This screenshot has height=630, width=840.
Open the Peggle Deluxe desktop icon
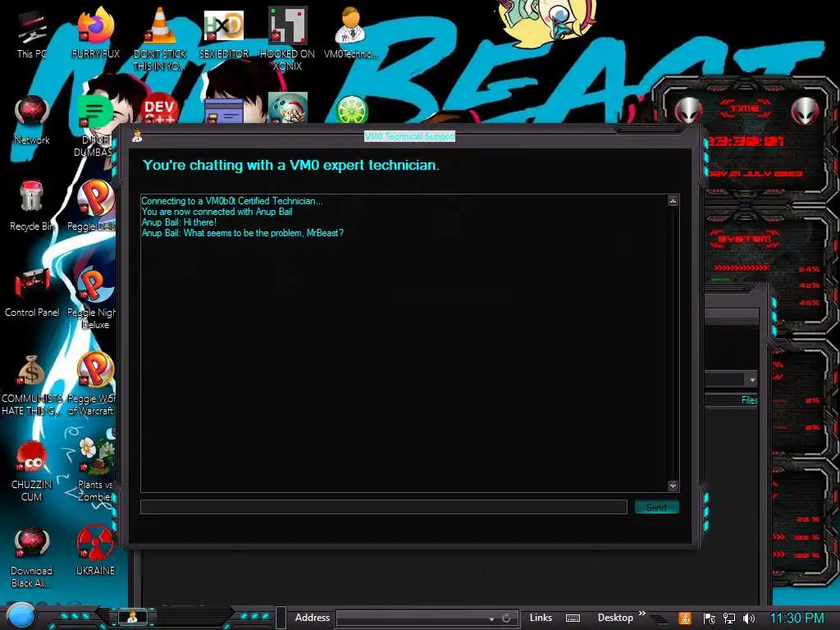[95, 206]
